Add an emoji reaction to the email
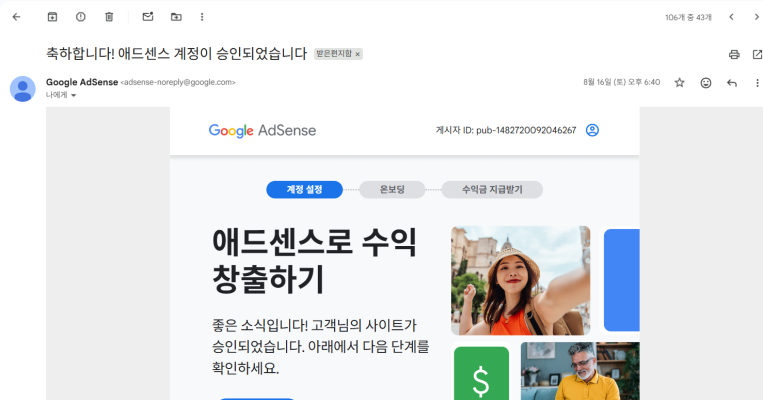763x400 pixels. pos(706,83)
